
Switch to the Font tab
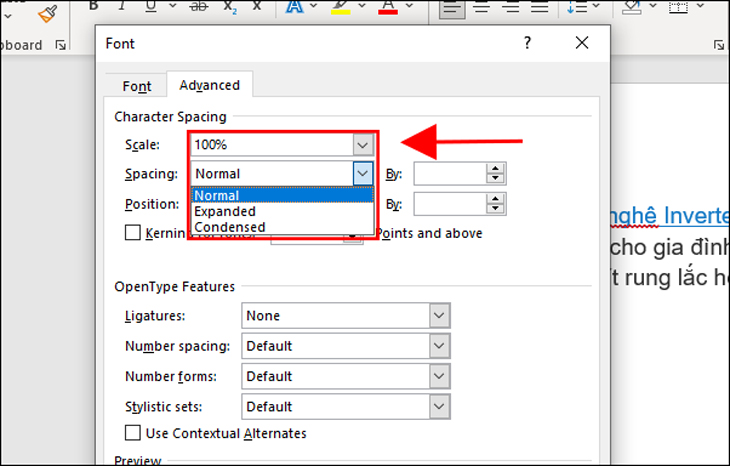pyautogui.click(x=136, y=86)
